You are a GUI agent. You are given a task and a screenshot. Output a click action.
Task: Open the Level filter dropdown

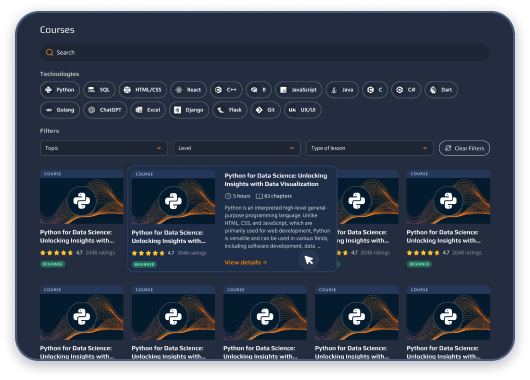pos(237,148)
